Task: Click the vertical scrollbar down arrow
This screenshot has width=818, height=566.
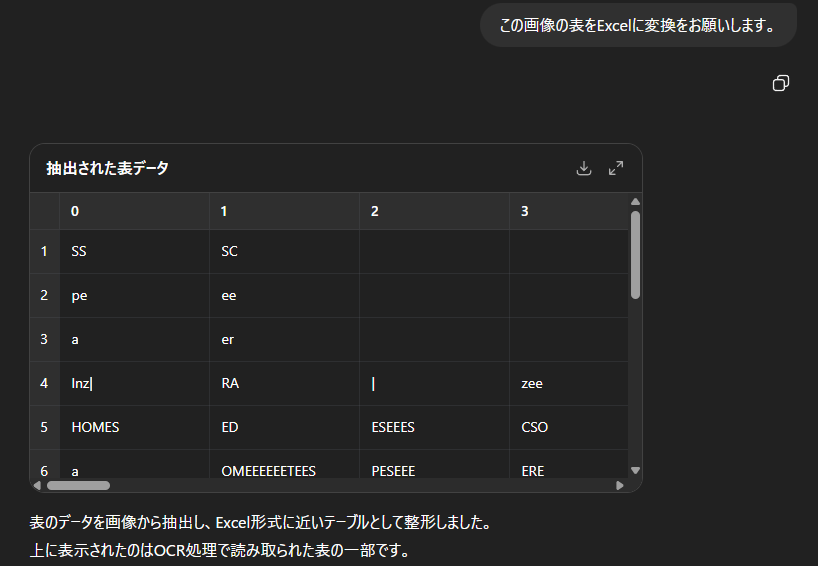Action: coord(635,469)
